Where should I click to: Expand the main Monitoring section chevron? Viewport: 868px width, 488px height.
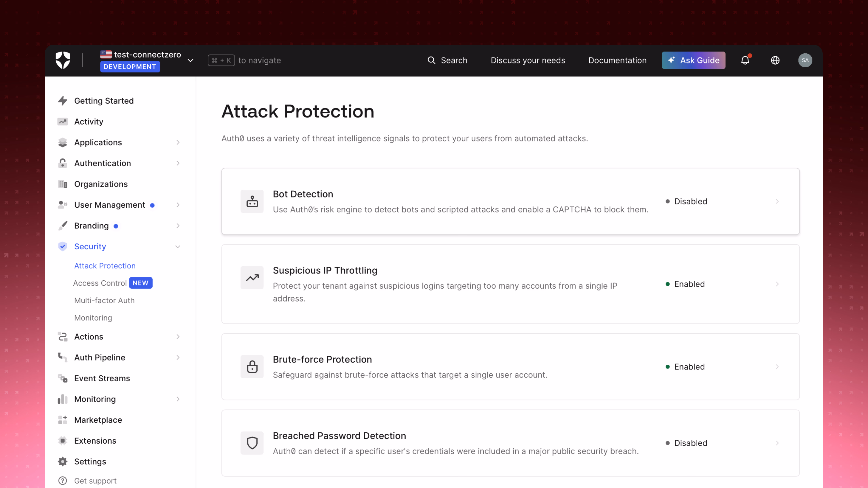178,399
